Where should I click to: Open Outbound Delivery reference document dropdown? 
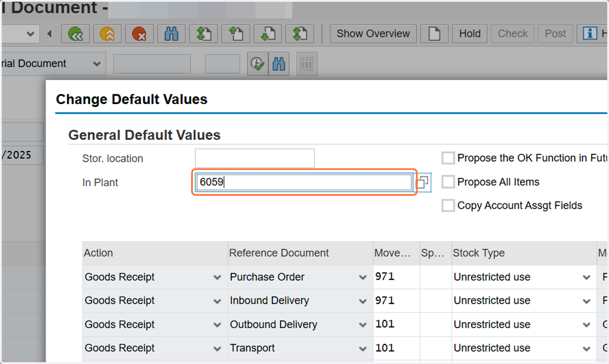pos(362,324)
